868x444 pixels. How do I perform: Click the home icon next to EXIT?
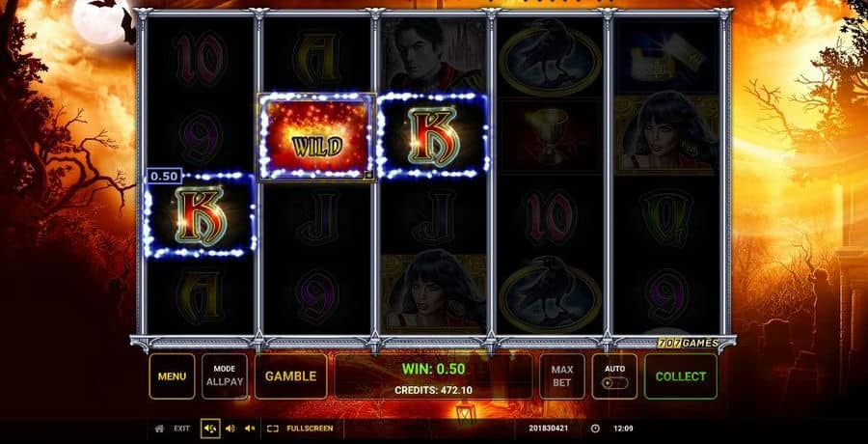coord(159,429)
